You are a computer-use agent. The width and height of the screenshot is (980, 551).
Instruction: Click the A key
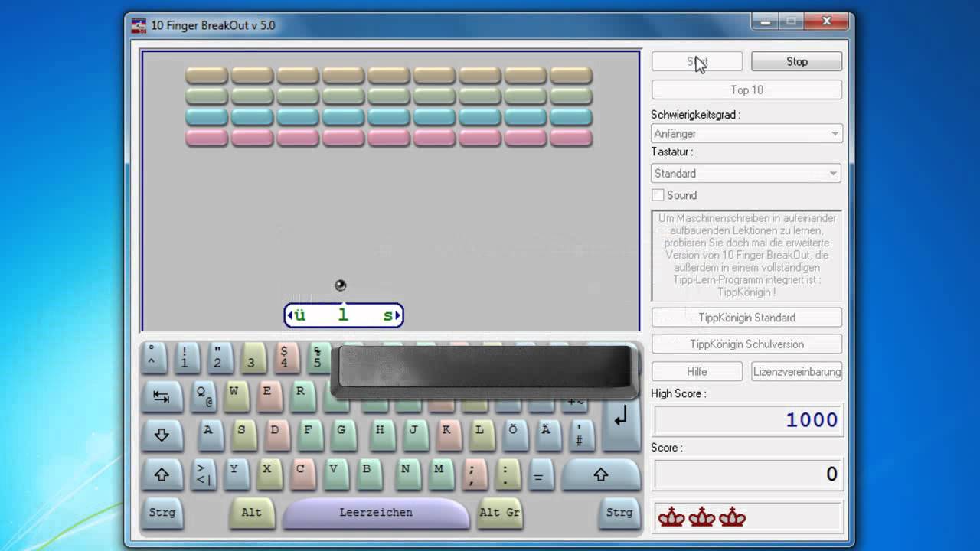click(210, 435)
